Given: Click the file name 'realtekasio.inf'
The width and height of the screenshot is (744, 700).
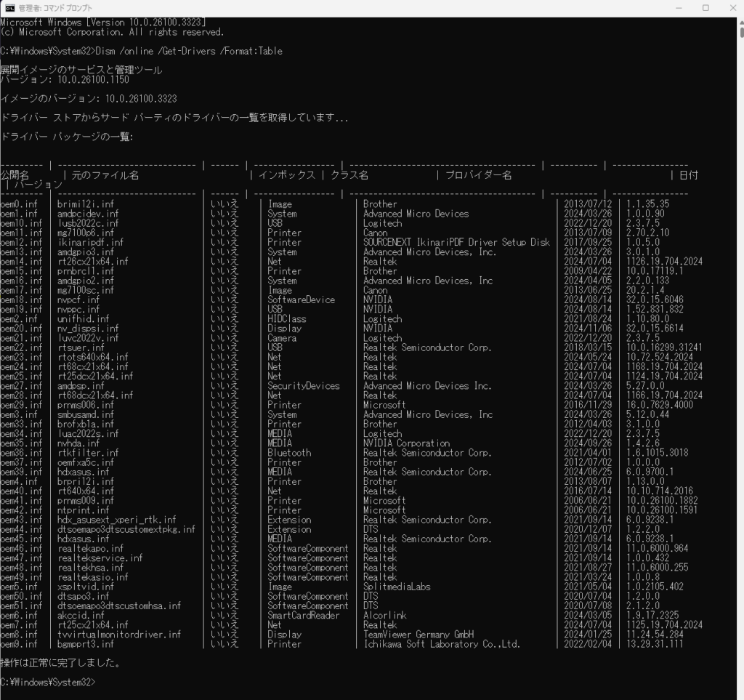Looking at the screenshot, I should 93,577.
